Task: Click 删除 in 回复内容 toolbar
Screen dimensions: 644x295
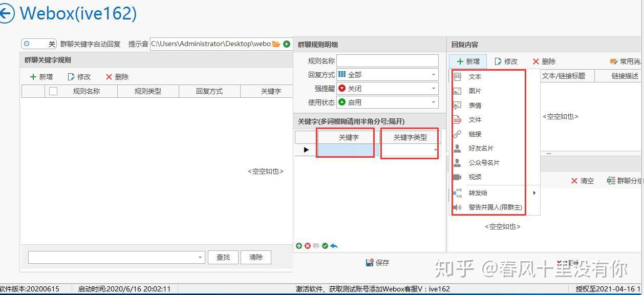Action: pos(544,61)
